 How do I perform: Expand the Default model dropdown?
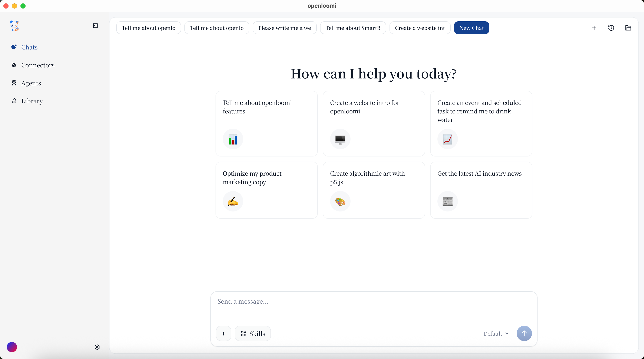[x=496, y=333]
